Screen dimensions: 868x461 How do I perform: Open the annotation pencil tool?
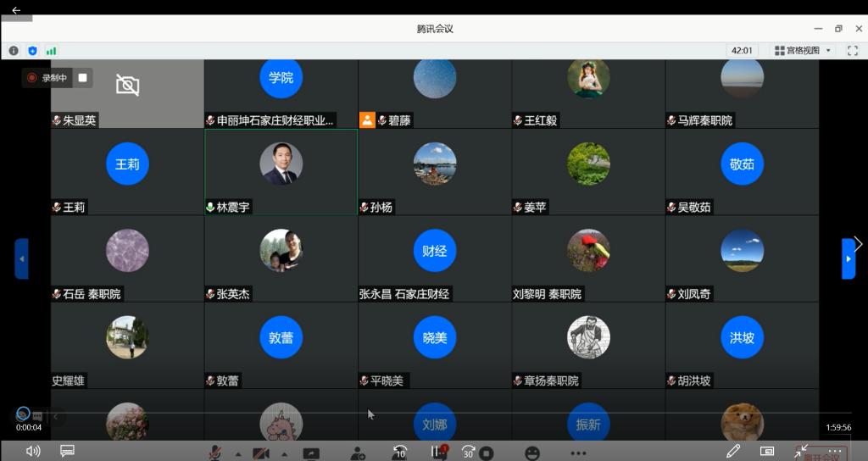(x=733, y=451)
